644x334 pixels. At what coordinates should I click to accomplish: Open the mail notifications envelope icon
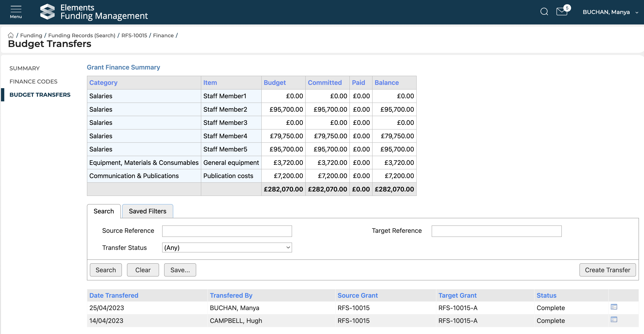coord(562,11)
